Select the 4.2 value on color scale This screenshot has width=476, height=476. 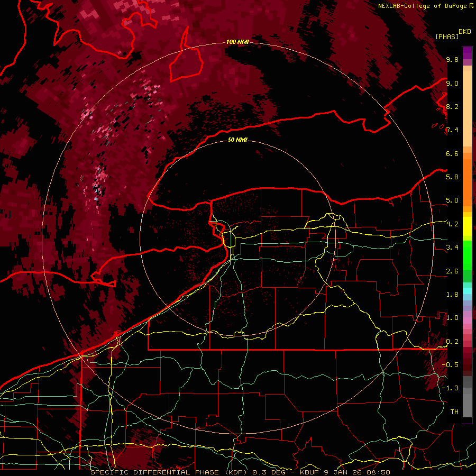click(452, 224)
